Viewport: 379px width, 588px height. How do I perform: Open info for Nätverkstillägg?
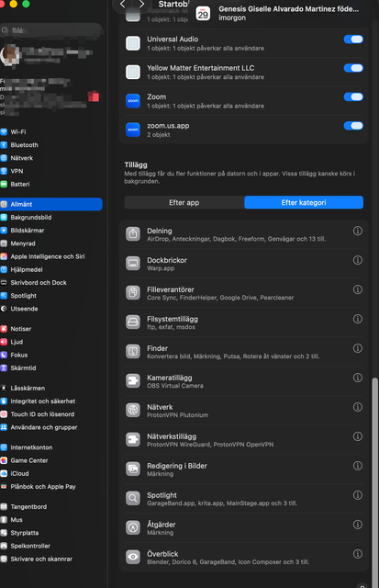click(x=358, y=436)
